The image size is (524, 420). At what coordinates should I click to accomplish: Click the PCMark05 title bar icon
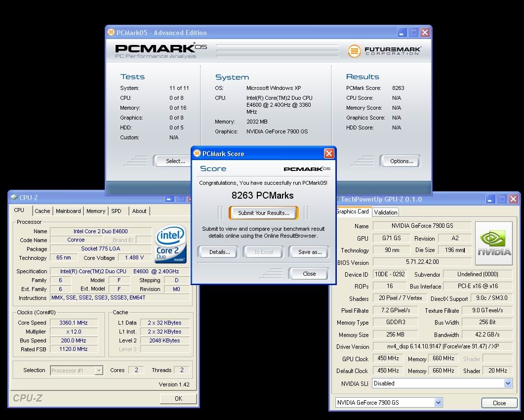coord(111,32)
